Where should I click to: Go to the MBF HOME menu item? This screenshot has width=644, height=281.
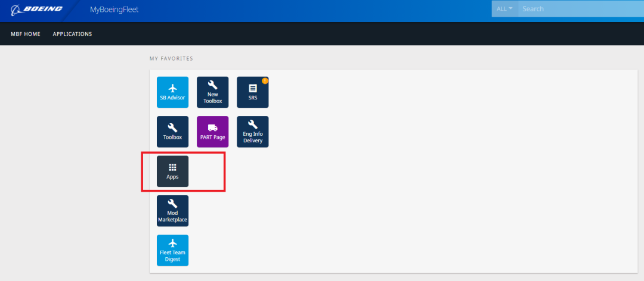26,34
